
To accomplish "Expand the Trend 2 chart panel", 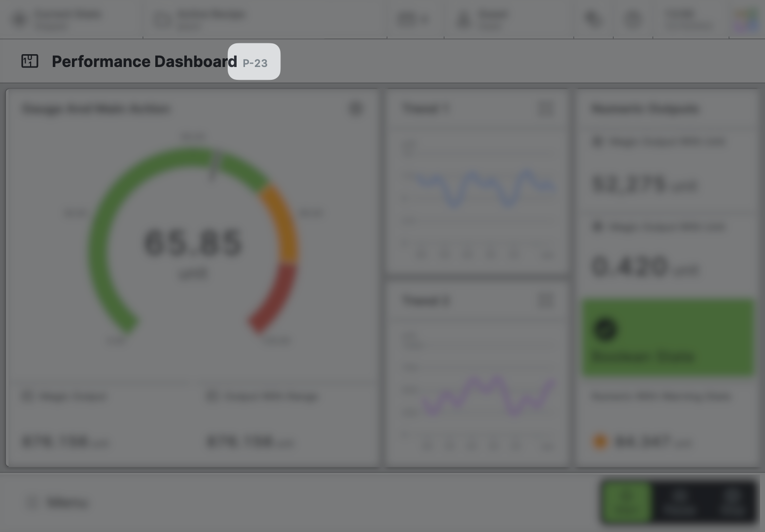I will [546, 300].
